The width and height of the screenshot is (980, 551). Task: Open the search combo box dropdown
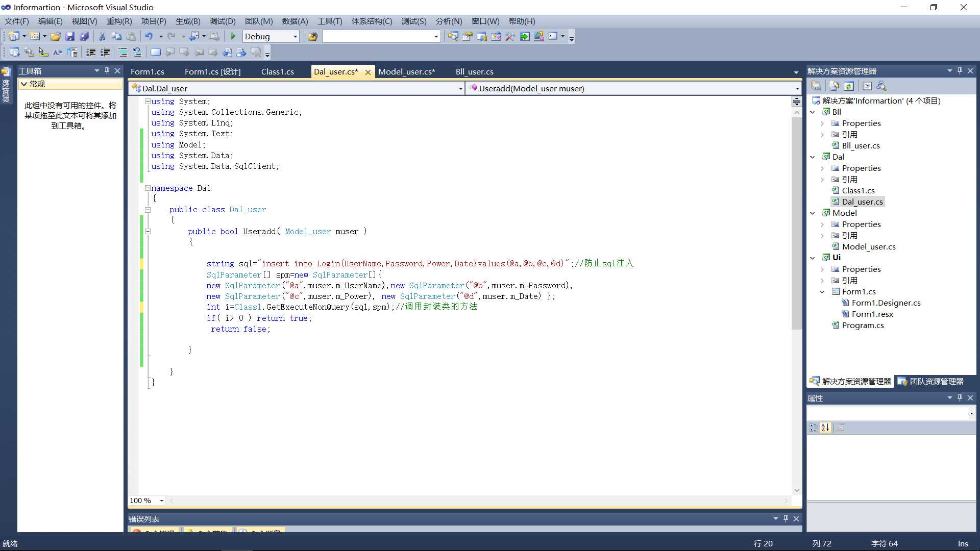tap(436, 36)
